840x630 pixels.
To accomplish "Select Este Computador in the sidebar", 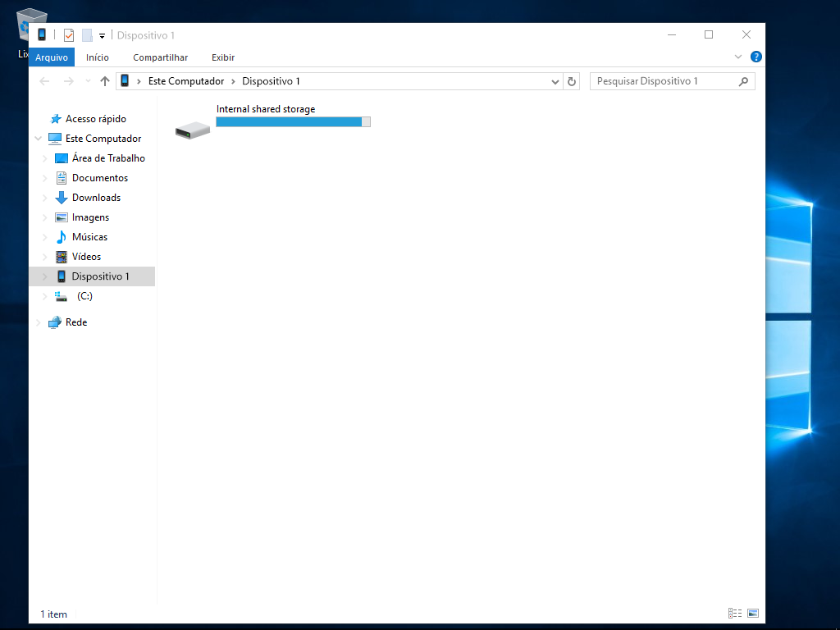I will [x=103, y=138].
